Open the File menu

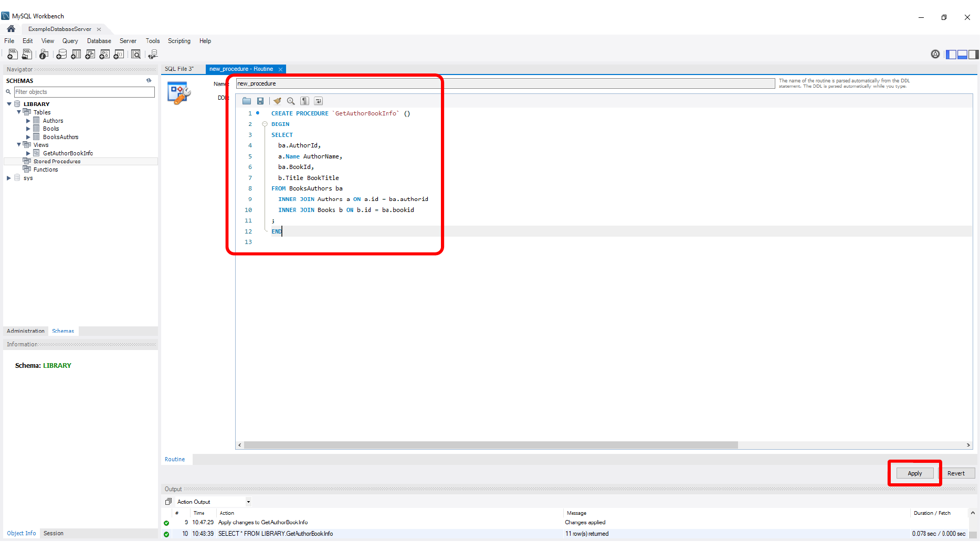9,41
